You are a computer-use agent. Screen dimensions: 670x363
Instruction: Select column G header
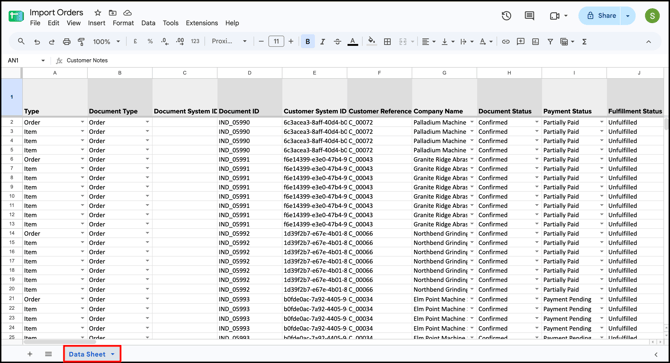tap(444, 73)
